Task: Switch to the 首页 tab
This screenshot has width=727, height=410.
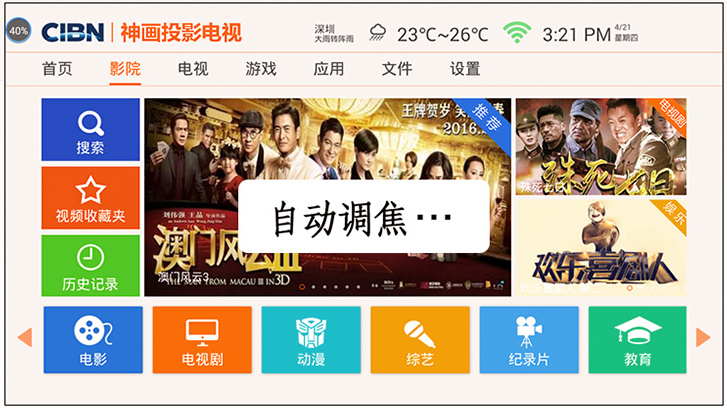Action: tap(57, 69)
